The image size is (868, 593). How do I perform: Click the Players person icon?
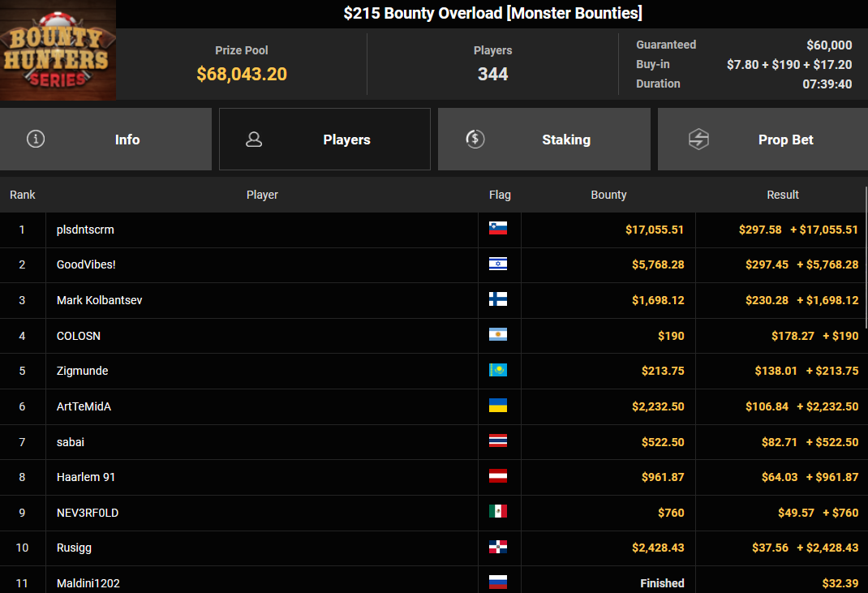pyautogui.click(x=254, y=139)
